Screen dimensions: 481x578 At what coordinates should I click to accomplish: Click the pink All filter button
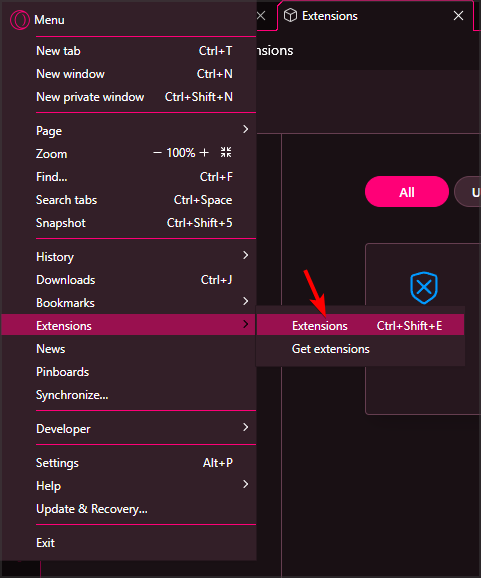[x=407, y=192]
